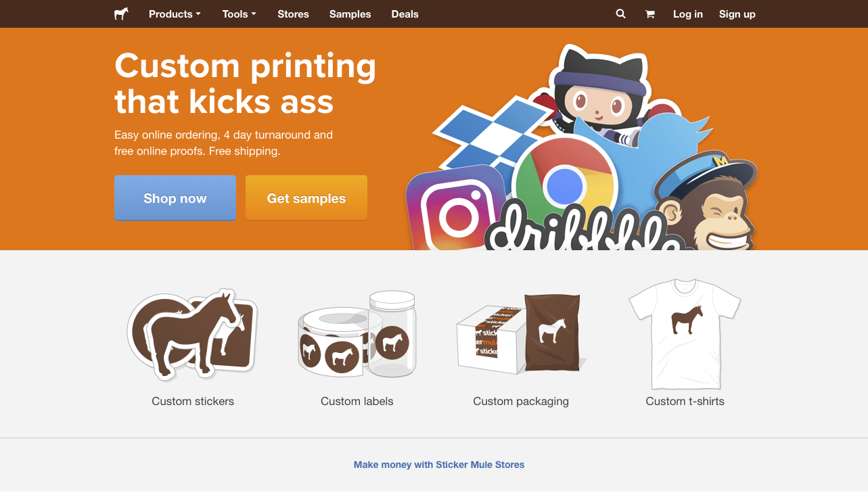The height and width of the screenshot is (495, 868).
Task: Go to Stores in navigation
Action: (x=293, y=14)
